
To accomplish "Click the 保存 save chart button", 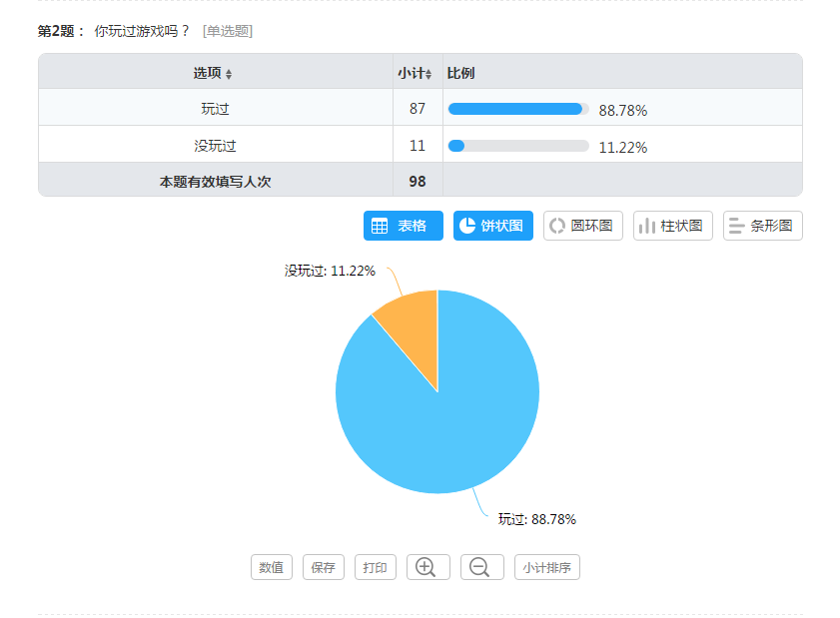I will pyautogui.click(x=324, y=567).
